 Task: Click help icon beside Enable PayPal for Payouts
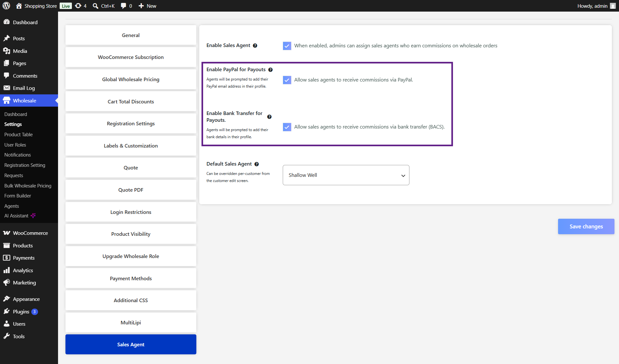point(270,70)
